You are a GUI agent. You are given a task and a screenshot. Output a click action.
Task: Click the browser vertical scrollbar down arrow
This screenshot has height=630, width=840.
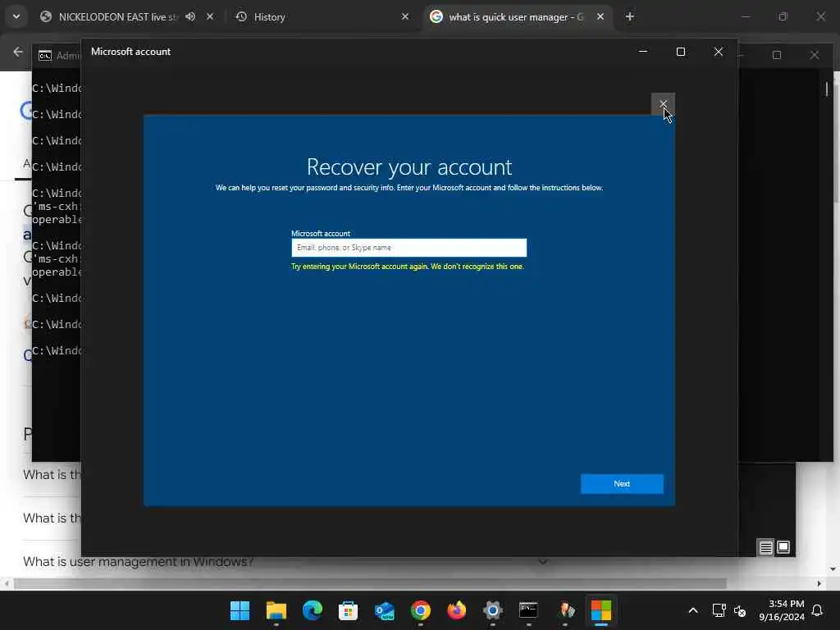tap(833, 569)
